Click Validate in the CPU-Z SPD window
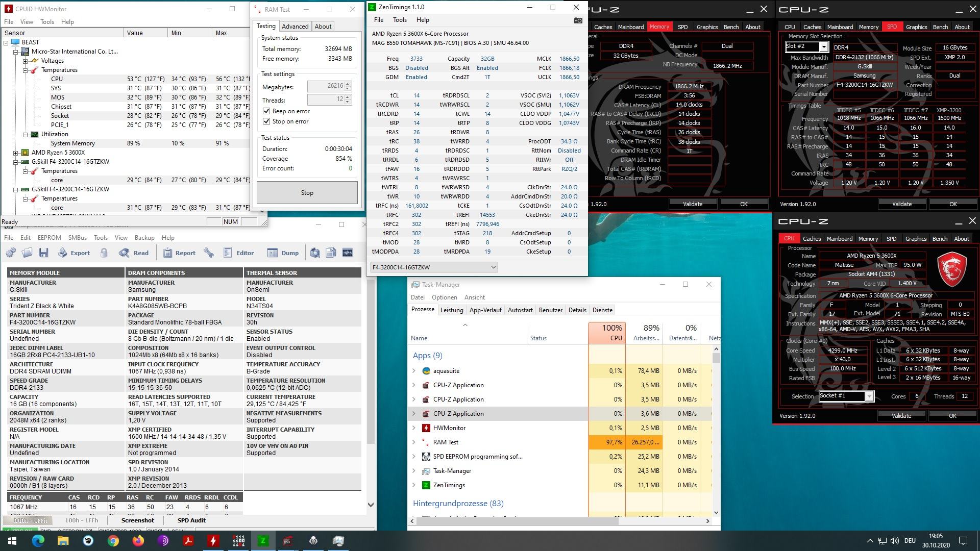This screenshot has width=980, height=551. tap(902, 204)
